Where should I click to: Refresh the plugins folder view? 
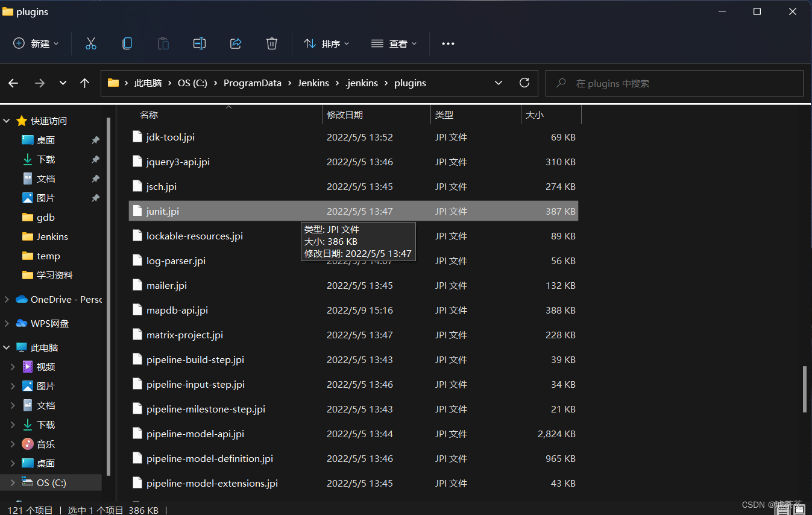tap(524, 83)
